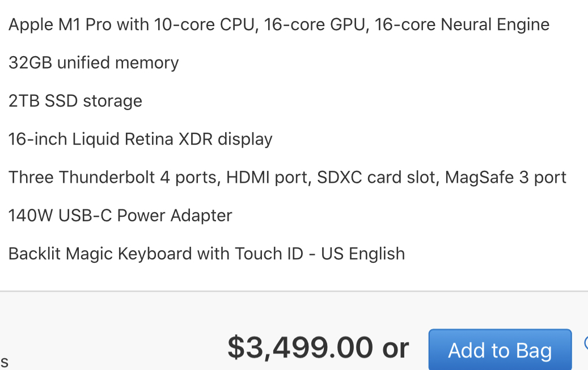Click the 140W USB-C Power Adapter line
The image size is (588, 370).
tap(120, 216)
